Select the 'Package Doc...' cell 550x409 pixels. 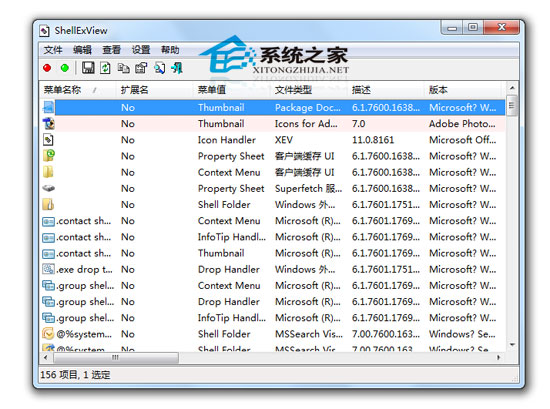(x=308, y=107)
